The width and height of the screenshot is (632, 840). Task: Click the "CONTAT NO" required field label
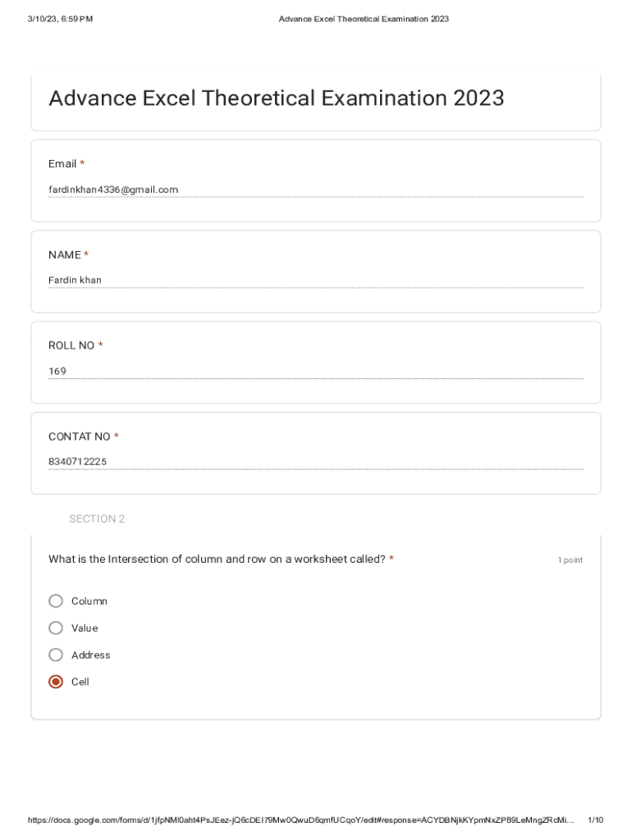click(x=80, y=436)
